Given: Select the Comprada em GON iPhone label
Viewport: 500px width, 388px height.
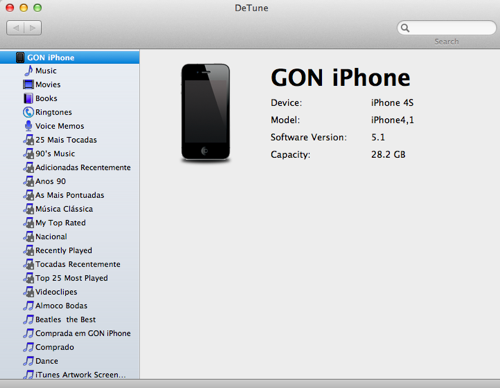Looking at the screenshot, I should coord(83,333).
